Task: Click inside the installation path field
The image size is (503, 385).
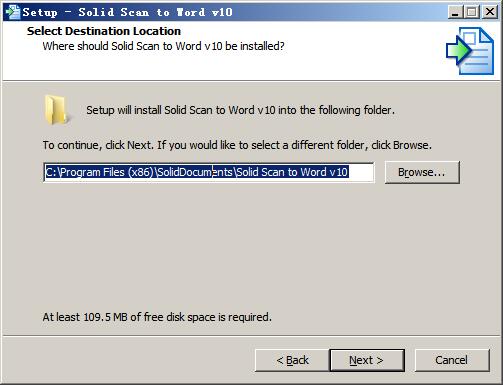Action: tap(209, 172)
